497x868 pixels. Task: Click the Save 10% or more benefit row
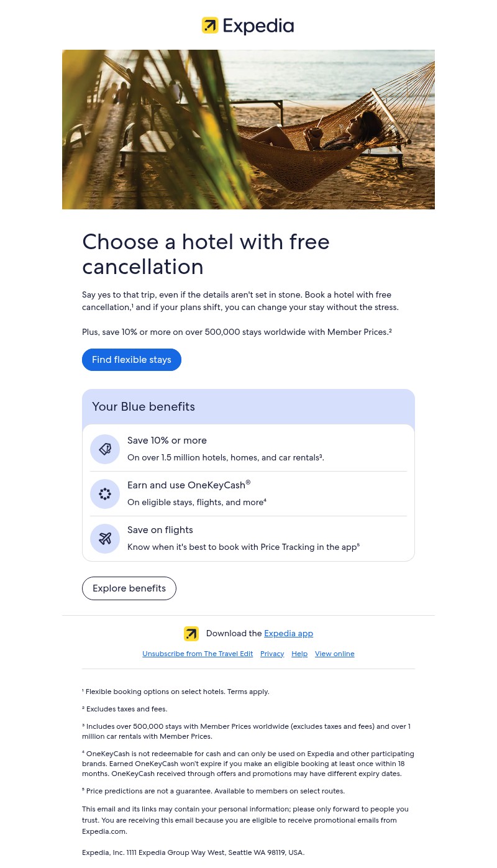tap(248, 449)
